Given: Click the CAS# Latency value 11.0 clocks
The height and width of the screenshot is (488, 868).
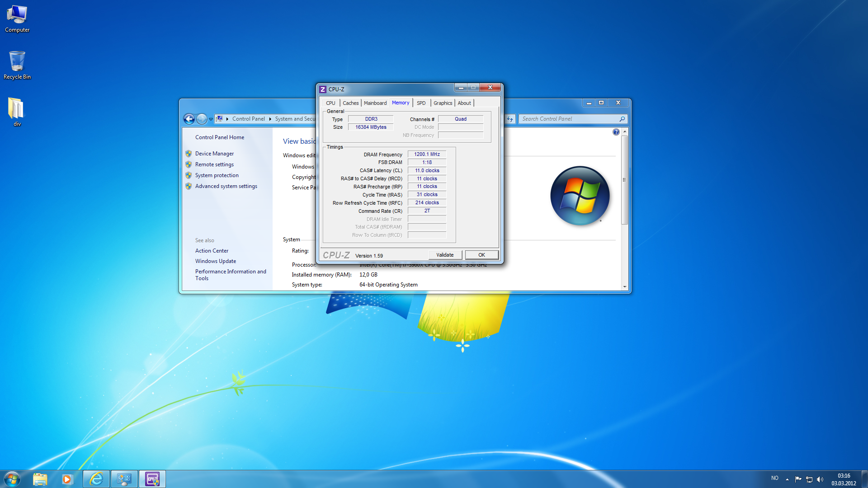Looking at the screenshot, I should point(427,170).
